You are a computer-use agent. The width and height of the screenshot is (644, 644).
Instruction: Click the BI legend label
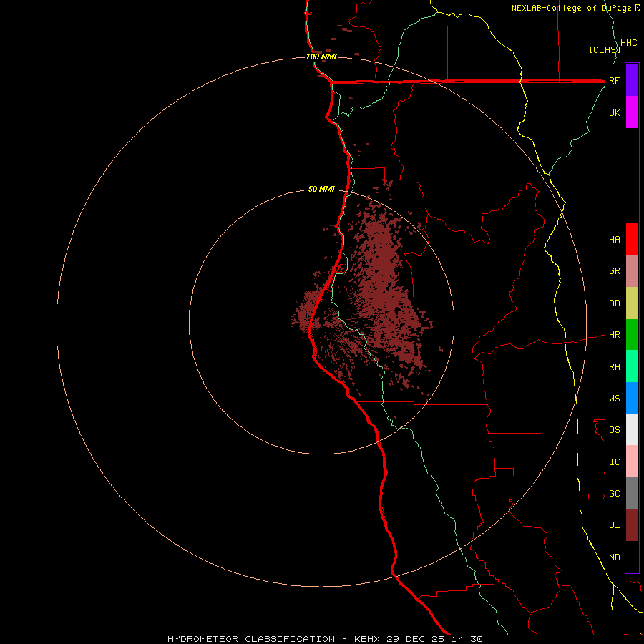[x=615, y=525]
